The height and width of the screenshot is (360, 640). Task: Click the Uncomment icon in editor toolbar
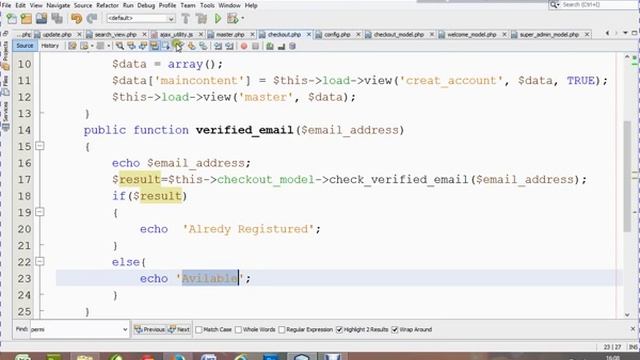pyautogui.click(x=281, y=46)
